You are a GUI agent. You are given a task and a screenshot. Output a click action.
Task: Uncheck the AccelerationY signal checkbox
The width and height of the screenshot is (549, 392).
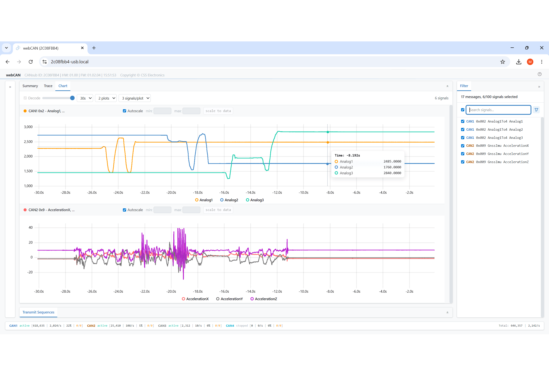point(463,154)
